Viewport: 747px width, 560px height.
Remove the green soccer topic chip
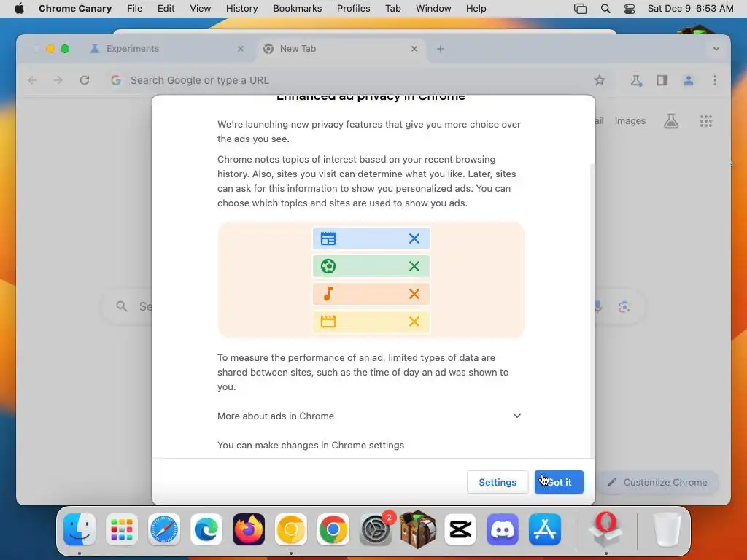coord(414,266)
